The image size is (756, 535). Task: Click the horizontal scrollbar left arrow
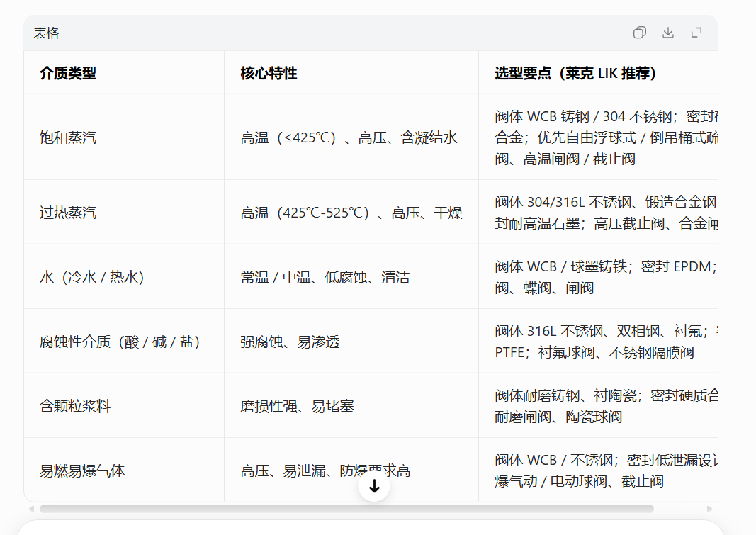31,509
